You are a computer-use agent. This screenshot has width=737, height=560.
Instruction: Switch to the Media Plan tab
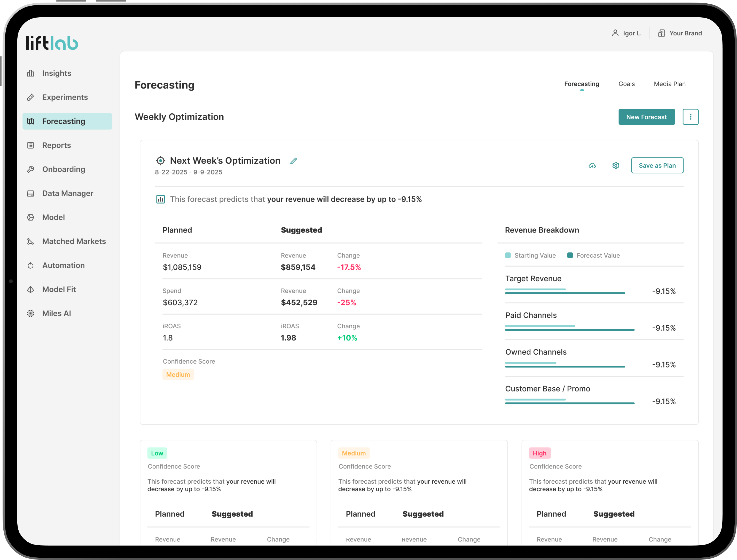(669, 84)
